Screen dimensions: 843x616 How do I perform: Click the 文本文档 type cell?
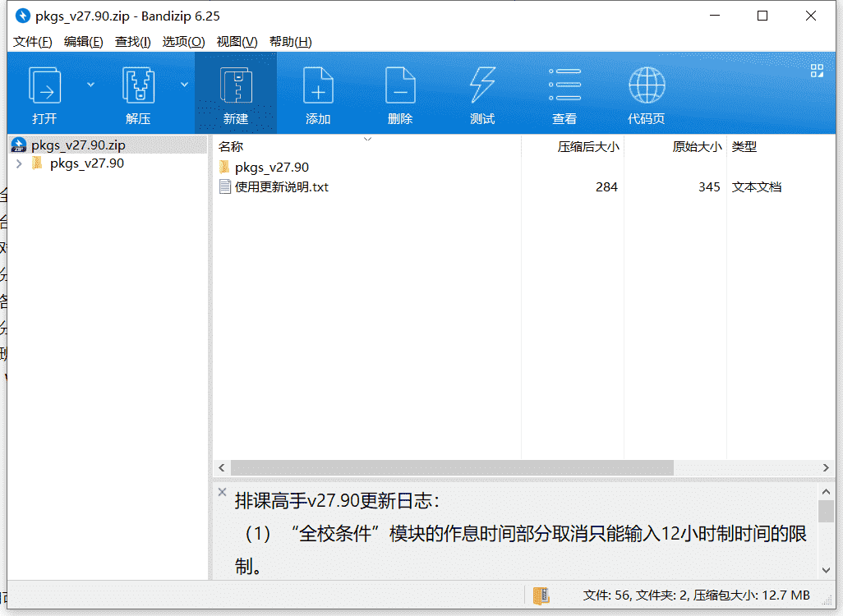pos(757,187)
